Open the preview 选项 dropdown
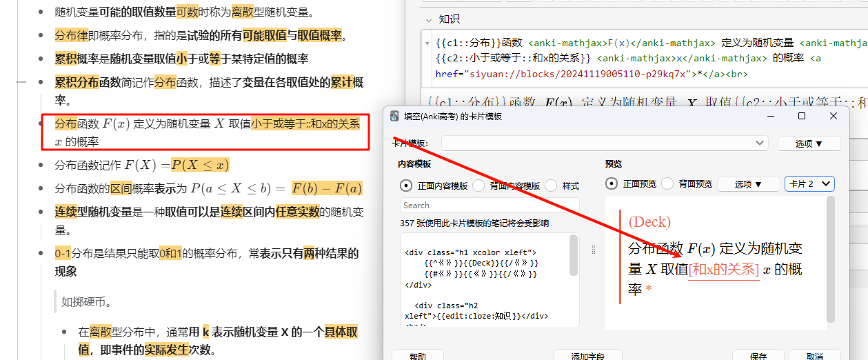 [x=747, y=184]
